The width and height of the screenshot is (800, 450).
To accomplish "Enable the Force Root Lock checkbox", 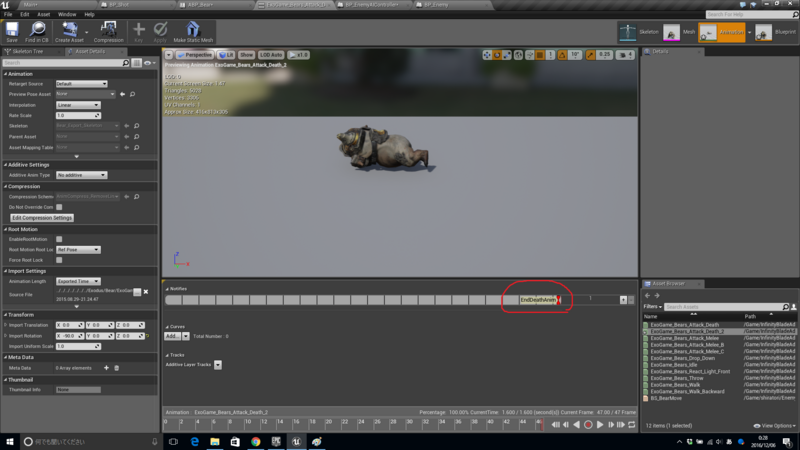I will [59, 260].
